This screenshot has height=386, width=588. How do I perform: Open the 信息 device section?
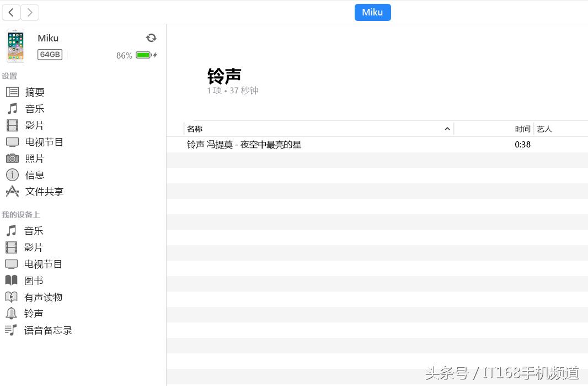point(34,175)
